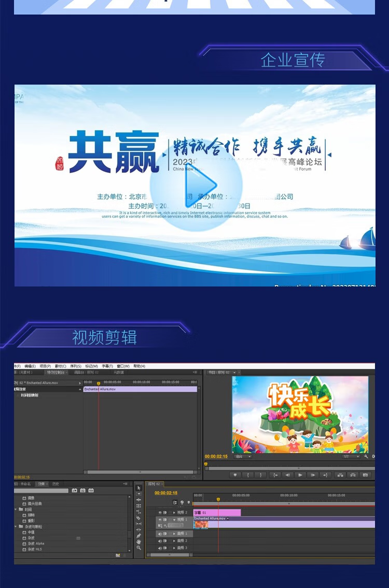The height and width of the screenshot is (588, 389).
Task: Switch to the 历史 tab
Action: [55, 484]
